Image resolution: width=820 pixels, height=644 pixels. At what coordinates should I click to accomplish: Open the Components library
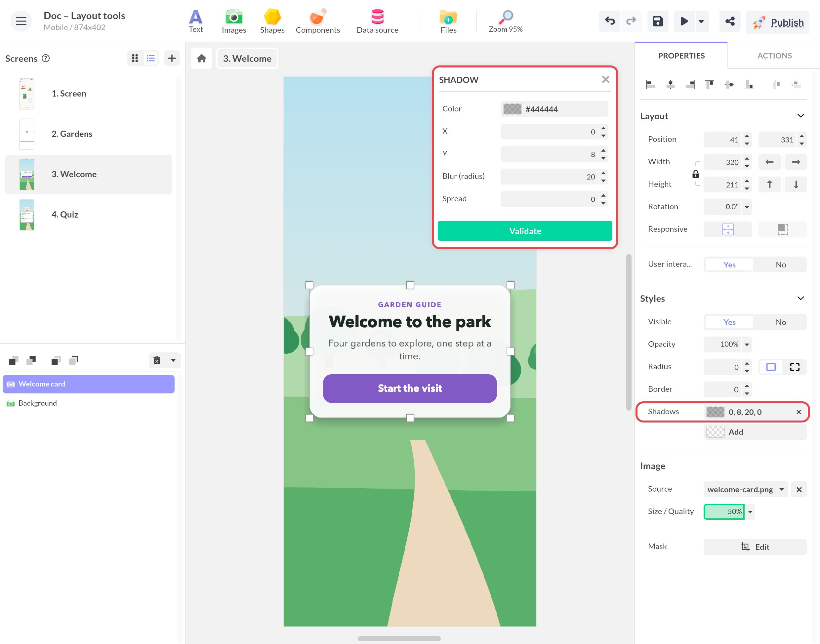(317, 21)
